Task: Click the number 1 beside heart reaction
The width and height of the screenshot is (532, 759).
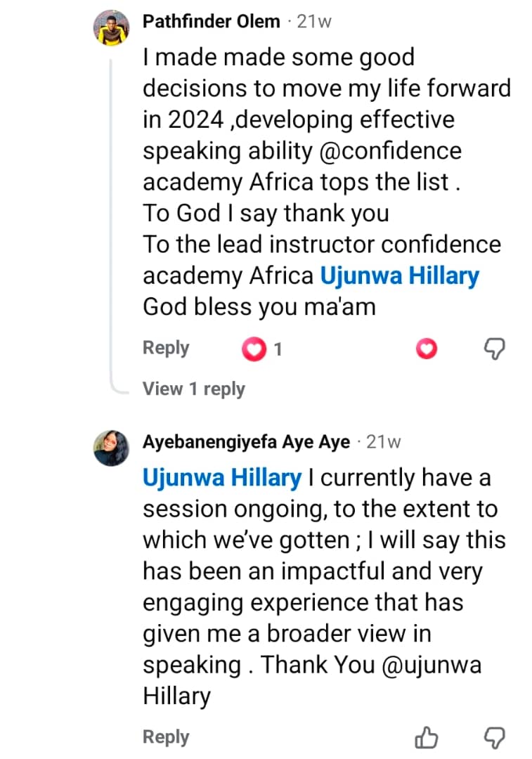Action: [x=278, y=349]
